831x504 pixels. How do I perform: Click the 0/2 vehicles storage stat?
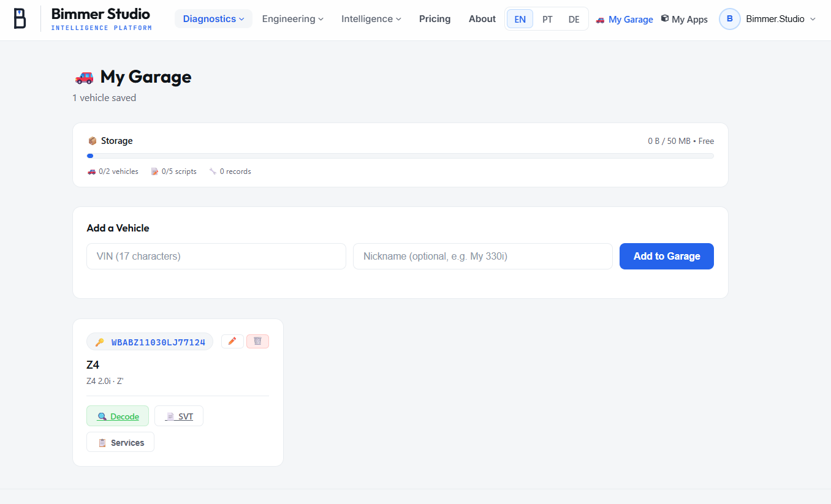pyautogui.click(x=113, y=171)
